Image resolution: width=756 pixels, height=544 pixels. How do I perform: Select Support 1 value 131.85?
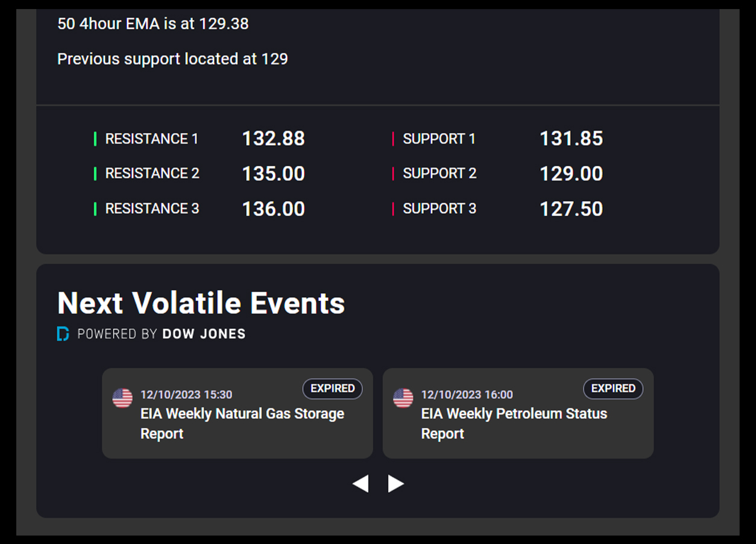571,139
